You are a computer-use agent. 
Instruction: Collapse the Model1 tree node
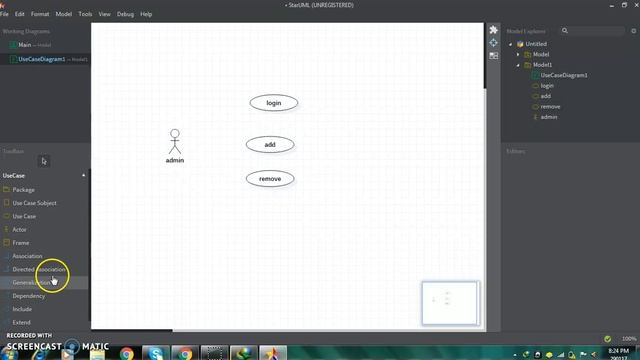click(x=518, y=65)
